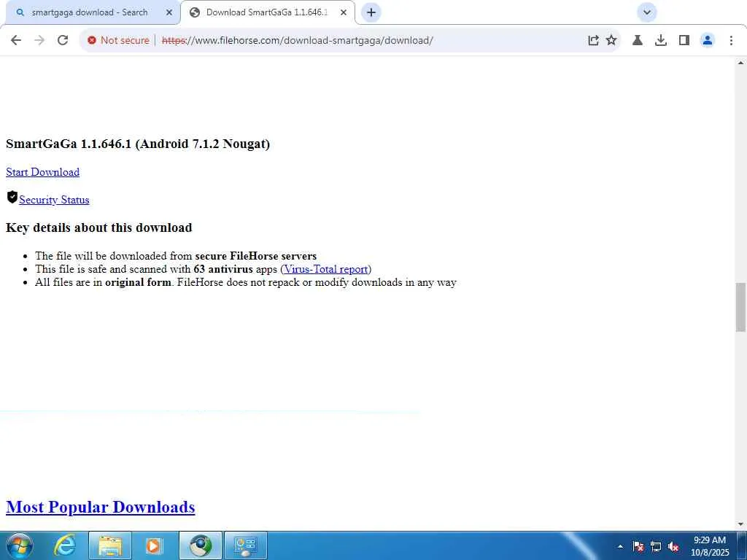Click the shield icon beside Security Status
The width and height of the screenshot is (747, 560).
pos(12,197)
